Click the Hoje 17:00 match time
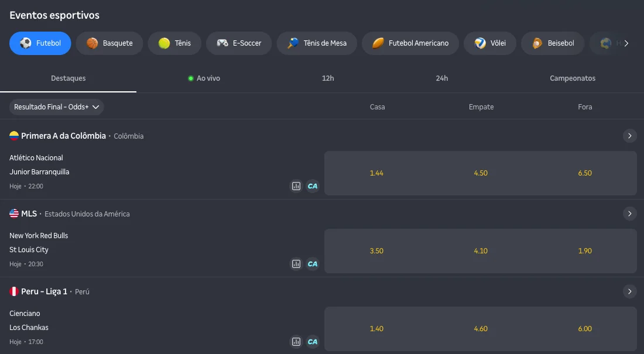Screen dimensions: 644x354 (26, 342)
